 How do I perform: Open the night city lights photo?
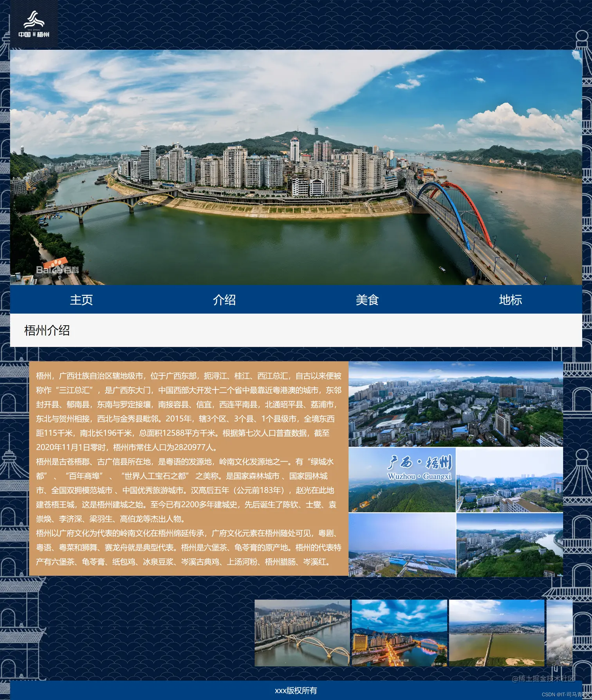(x=399, y=633)
